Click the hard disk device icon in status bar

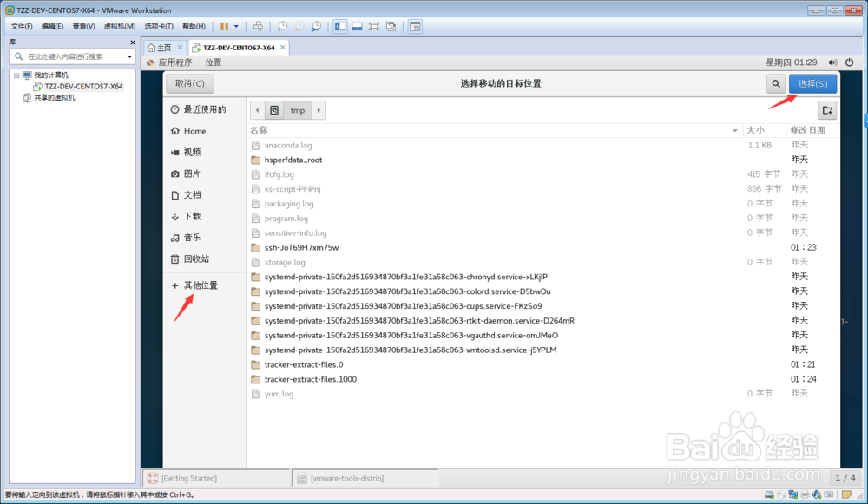[769, 494]
